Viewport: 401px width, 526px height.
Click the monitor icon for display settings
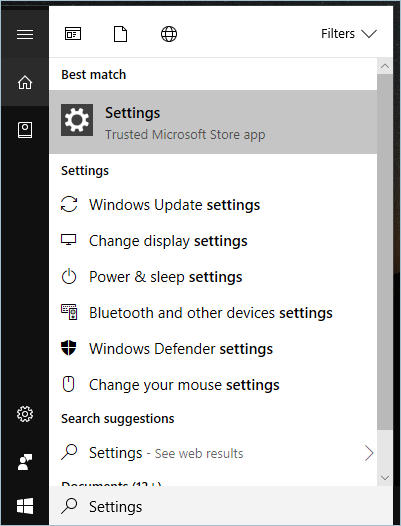(68, 240)
